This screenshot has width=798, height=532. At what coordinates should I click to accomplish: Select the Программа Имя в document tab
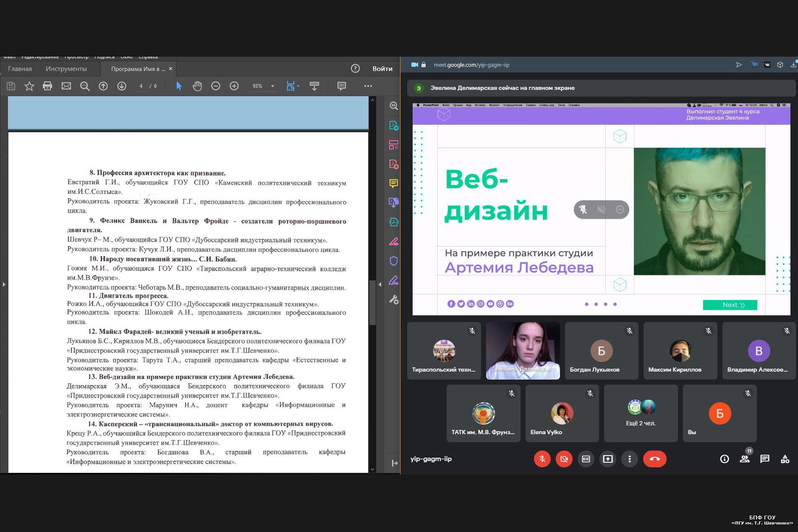tap(138, 69)
